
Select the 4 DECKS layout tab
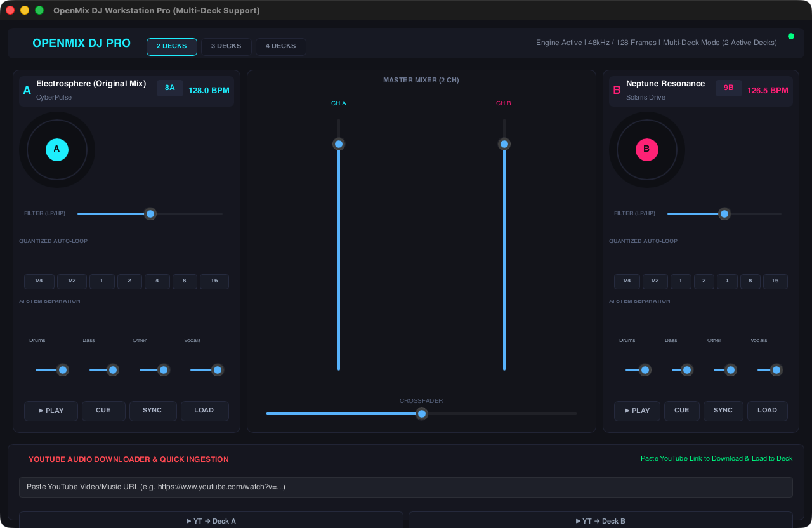pos(281,47)
